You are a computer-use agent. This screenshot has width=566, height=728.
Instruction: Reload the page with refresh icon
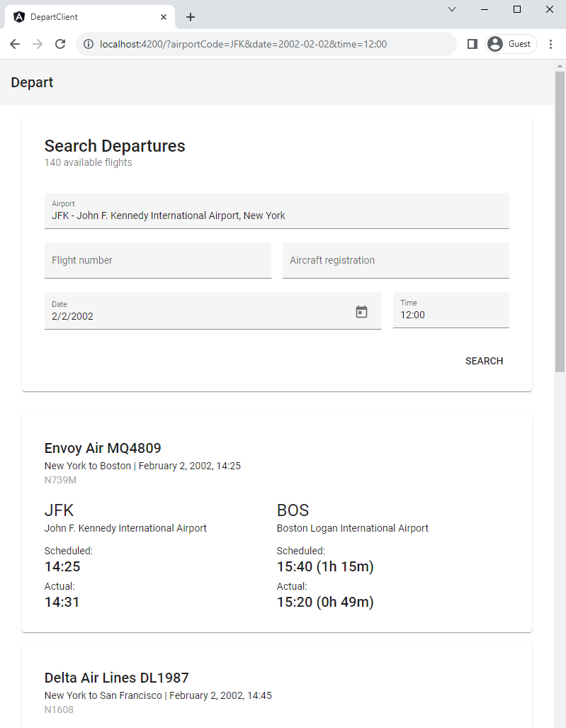60,44
